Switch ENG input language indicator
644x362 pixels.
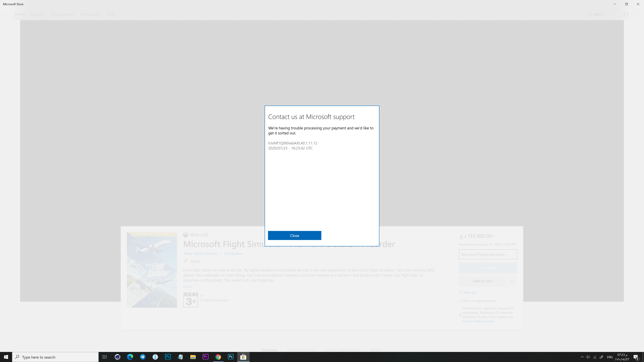pos(610,357)
